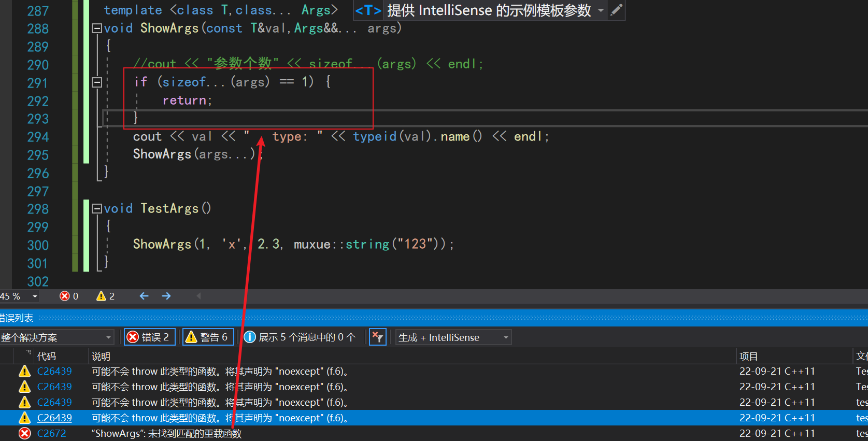
Task: Toggle the messages filter showing 5 个消息中的 0 个
Action: coord(301,337)
